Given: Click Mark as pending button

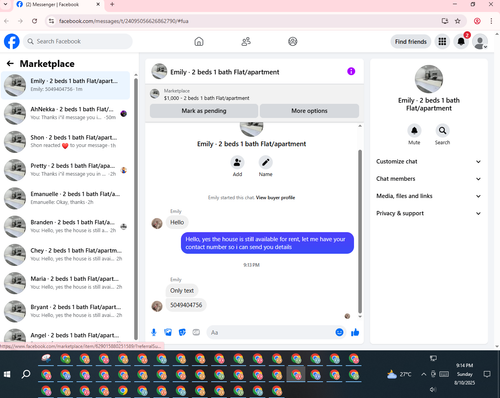Looking at the screenshot, I should pyautogui.click(x=204, y=111).
